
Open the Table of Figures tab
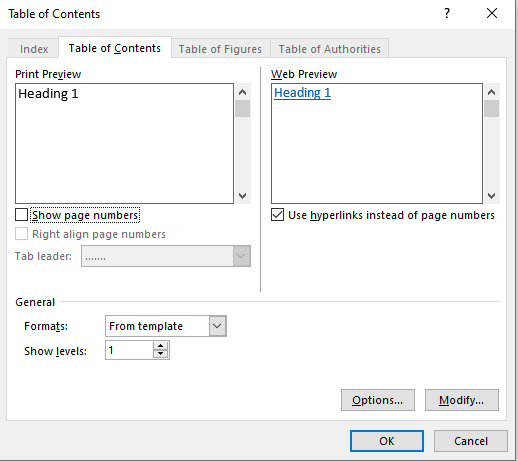pyautogui.click(x=220, y=49)
